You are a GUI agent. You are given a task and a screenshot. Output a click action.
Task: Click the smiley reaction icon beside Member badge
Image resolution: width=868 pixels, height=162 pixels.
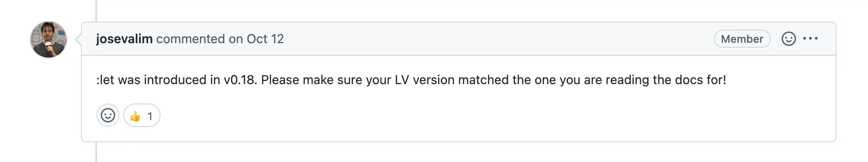point(789,39)
